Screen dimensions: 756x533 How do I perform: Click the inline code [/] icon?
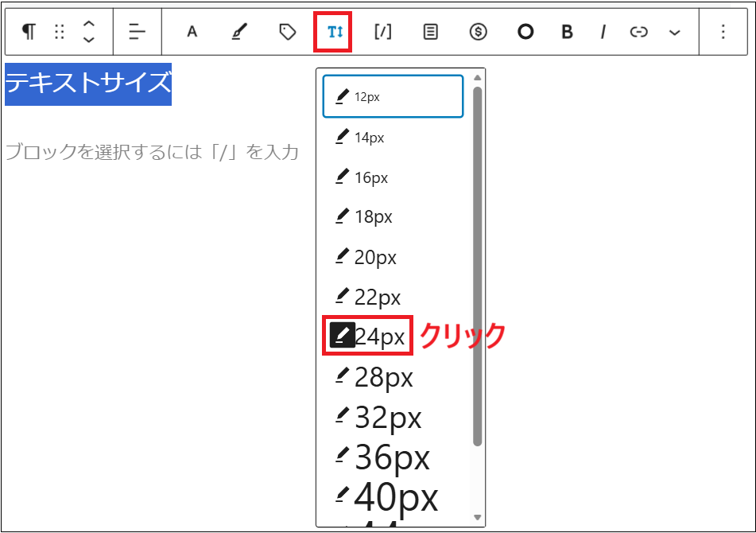click(382, 32)
